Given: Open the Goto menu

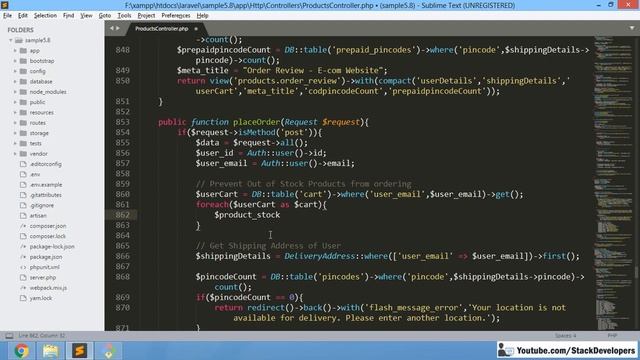Looking at the screenshot, I should (x=104, y=16).
